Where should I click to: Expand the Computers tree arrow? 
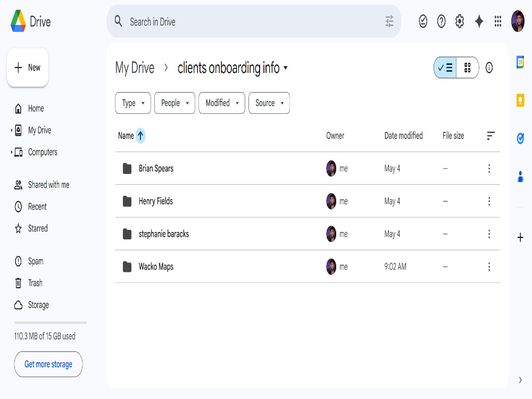(x=11, y=152)
